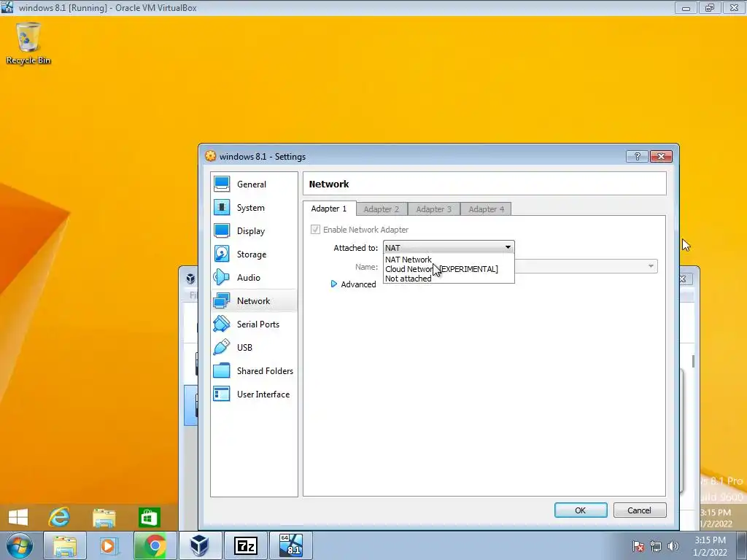Confirm settings with OK button
The height and width of the screenshot is (560, 747).
point(581,510)
